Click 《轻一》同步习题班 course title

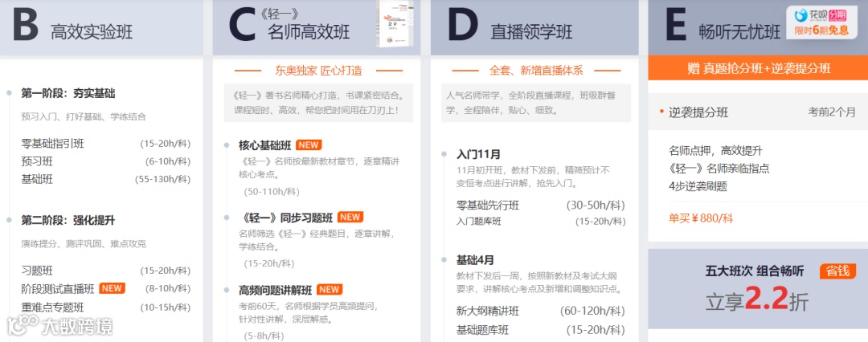tap(286, 218)
